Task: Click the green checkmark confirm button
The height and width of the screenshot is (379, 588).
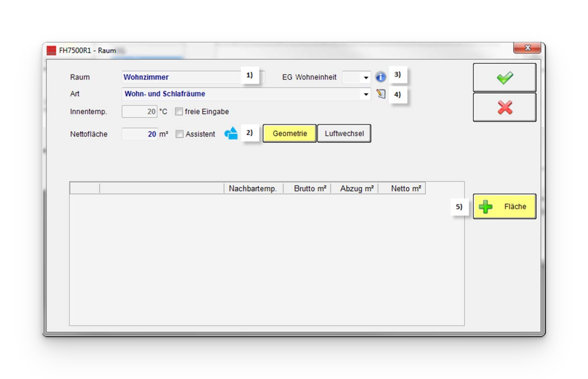Action: click(504, 77)
